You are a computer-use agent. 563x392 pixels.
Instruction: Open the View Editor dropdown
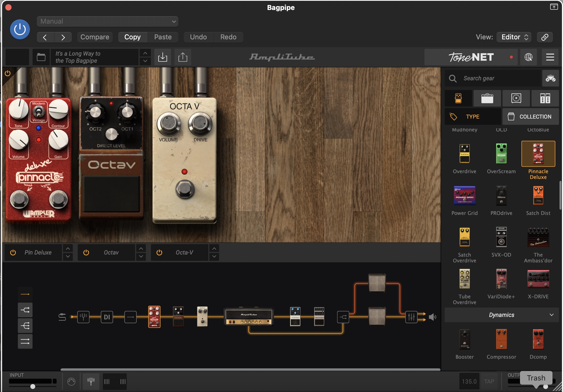tap(514, 37)
